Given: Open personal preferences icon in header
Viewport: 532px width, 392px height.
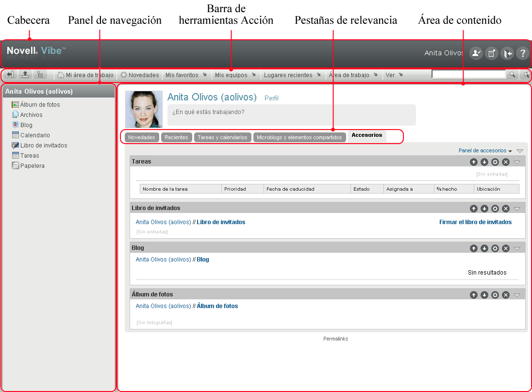Looking at the screenshot, I should 476,53.
